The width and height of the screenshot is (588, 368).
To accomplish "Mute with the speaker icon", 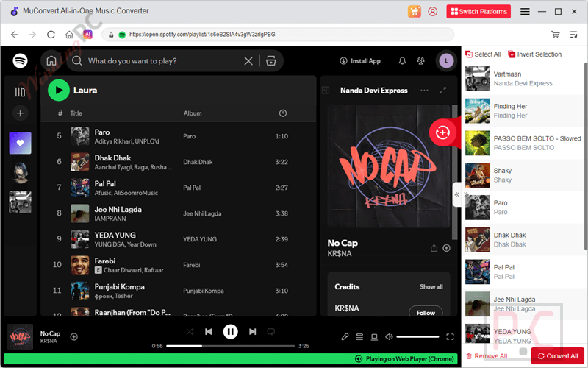I will (389, 337).
